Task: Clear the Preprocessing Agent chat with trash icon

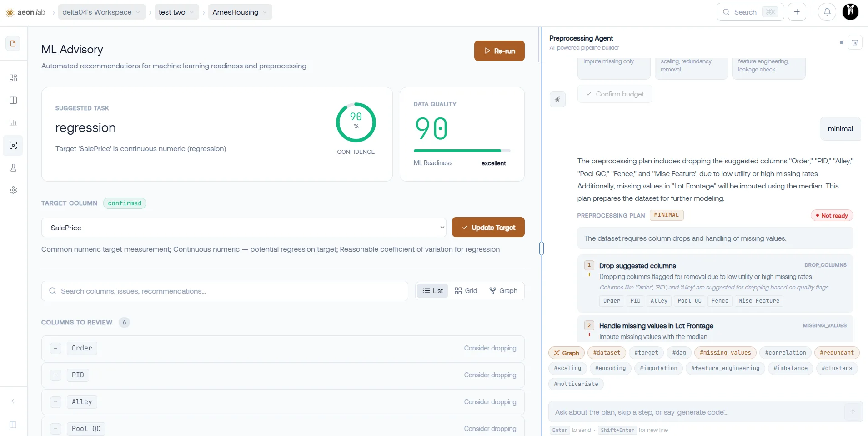Action: pyautogui.click(x=855, y=42)
